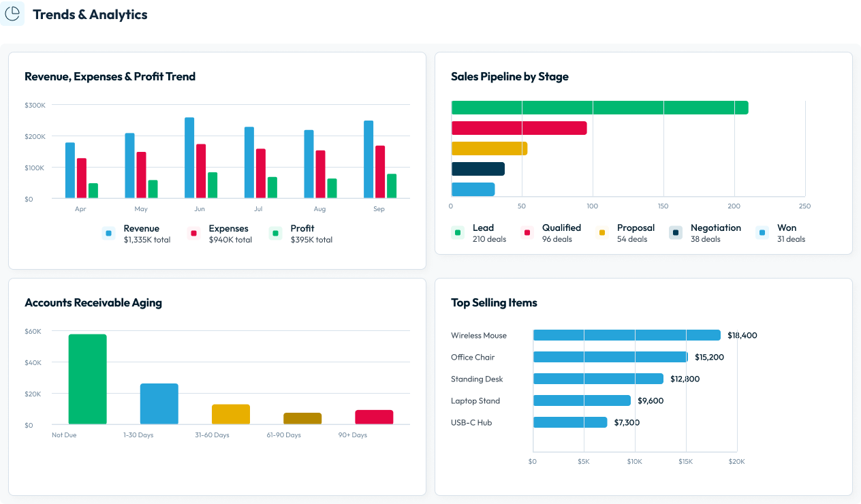The image size is (861, 504).
Task: Click the Trends & Analytics heading
Action: [x=90, y=14]
